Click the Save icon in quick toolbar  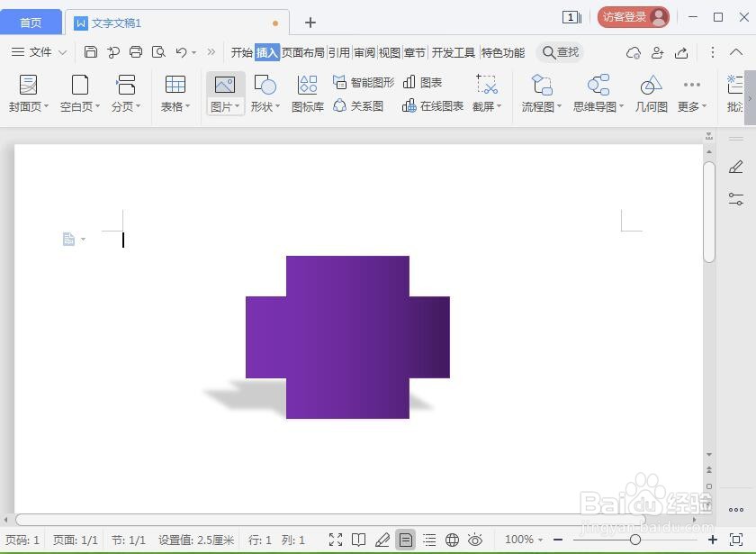click(x=91, y=51)
